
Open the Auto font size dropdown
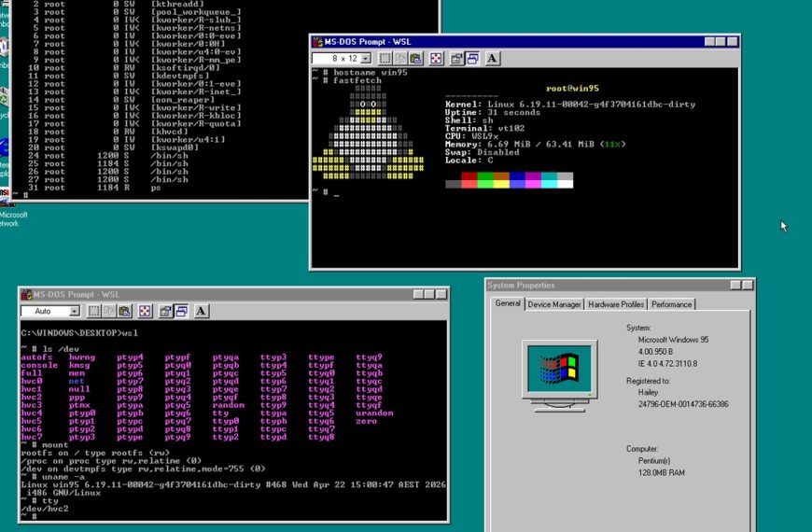(75, 311)
